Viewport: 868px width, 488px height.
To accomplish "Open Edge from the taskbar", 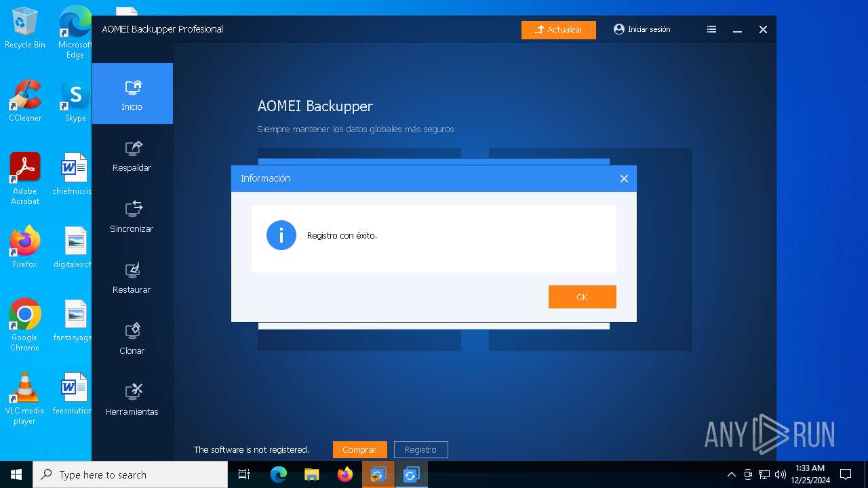I will pyautogui.click(x=279, y=474).
